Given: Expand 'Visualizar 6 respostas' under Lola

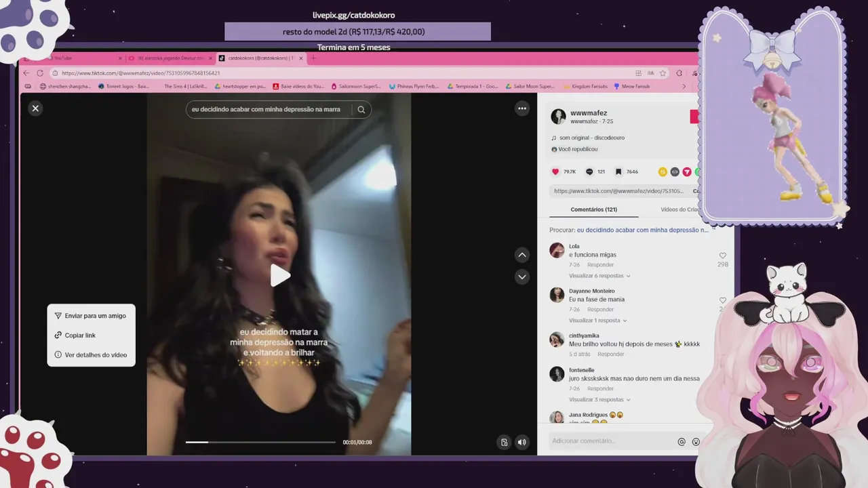Looking at the screenshot, I should pos(599,276).
